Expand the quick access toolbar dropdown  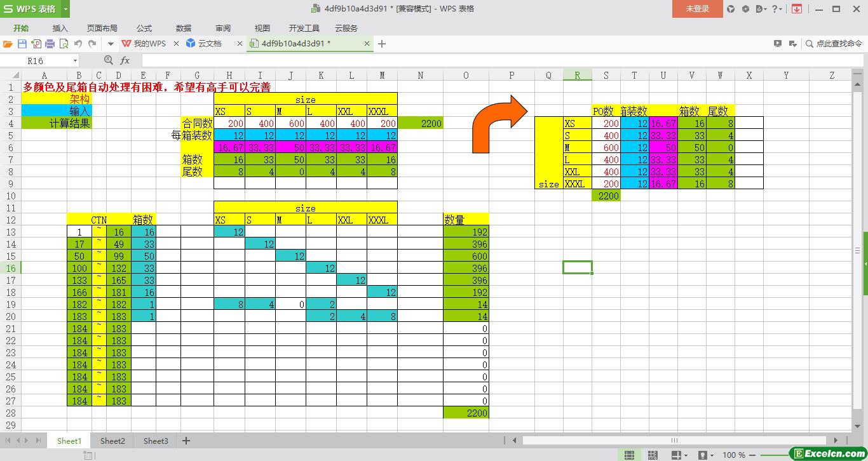click(x=111, y=44)
